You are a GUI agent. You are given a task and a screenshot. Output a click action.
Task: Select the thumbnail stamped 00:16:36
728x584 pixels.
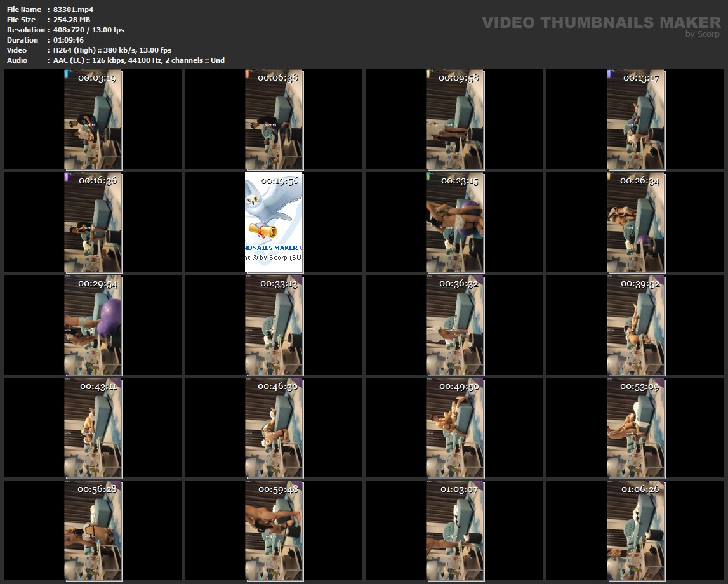point(93,222)
